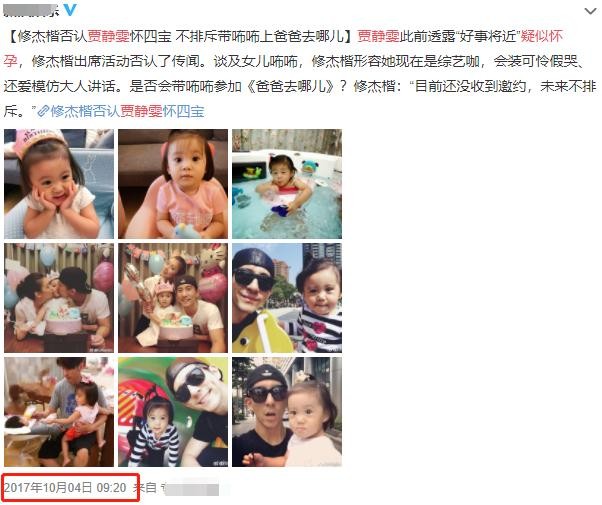Click the blurred account name at top
The image size is (602, 505).
pyautogui.click(x=31, y=10)
